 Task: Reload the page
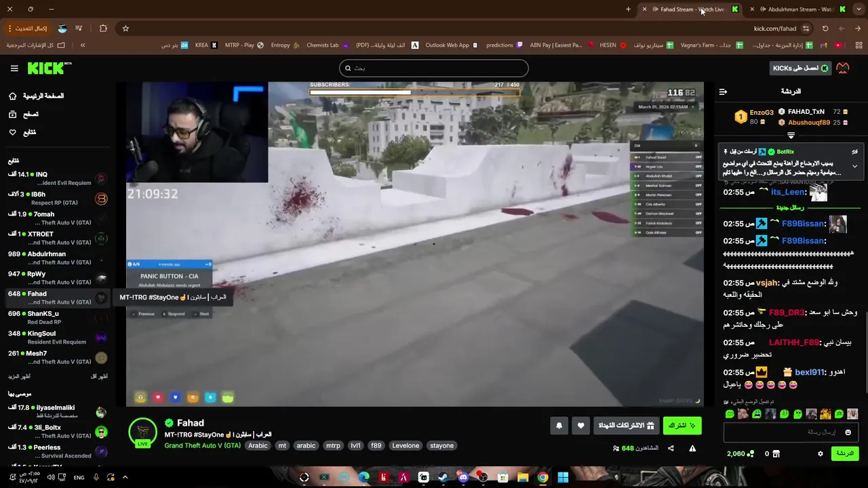point(825,28)
